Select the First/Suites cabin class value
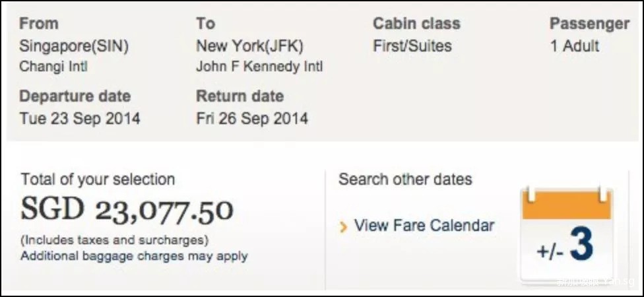644x297 pixels. (x=412, y=46)
